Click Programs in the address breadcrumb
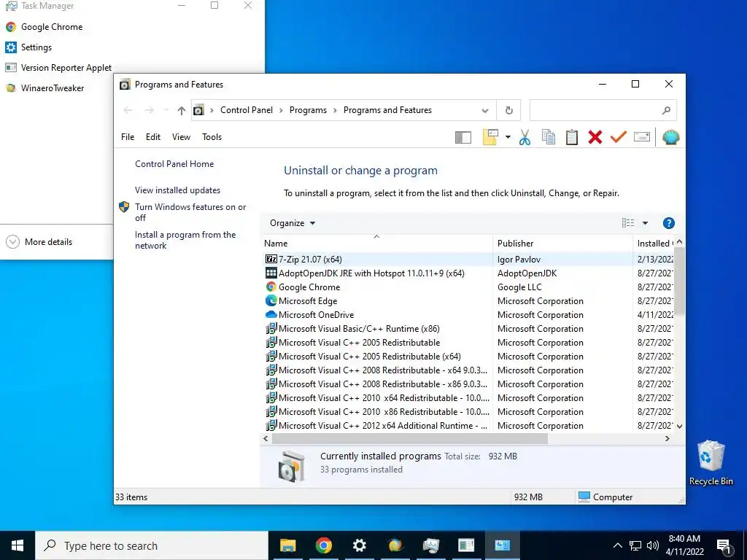747x560 pixels. (x=308, y=110)
